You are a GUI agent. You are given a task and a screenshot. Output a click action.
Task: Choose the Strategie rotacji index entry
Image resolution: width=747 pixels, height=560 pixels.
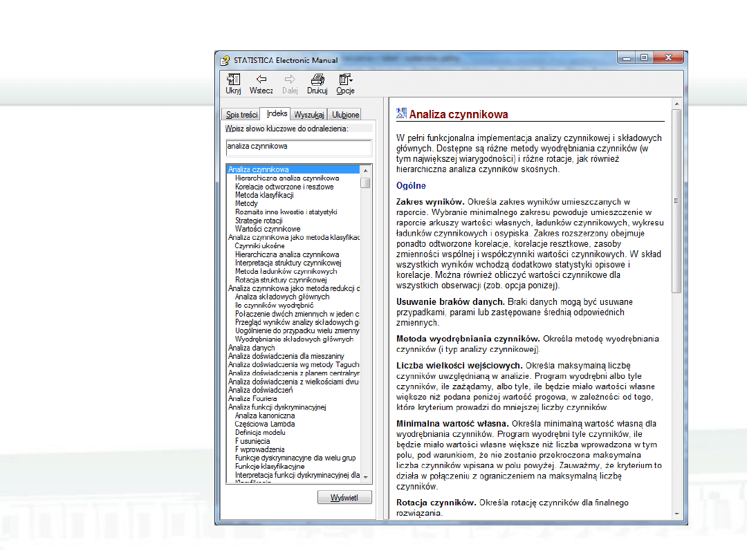(x=259, y=221)
